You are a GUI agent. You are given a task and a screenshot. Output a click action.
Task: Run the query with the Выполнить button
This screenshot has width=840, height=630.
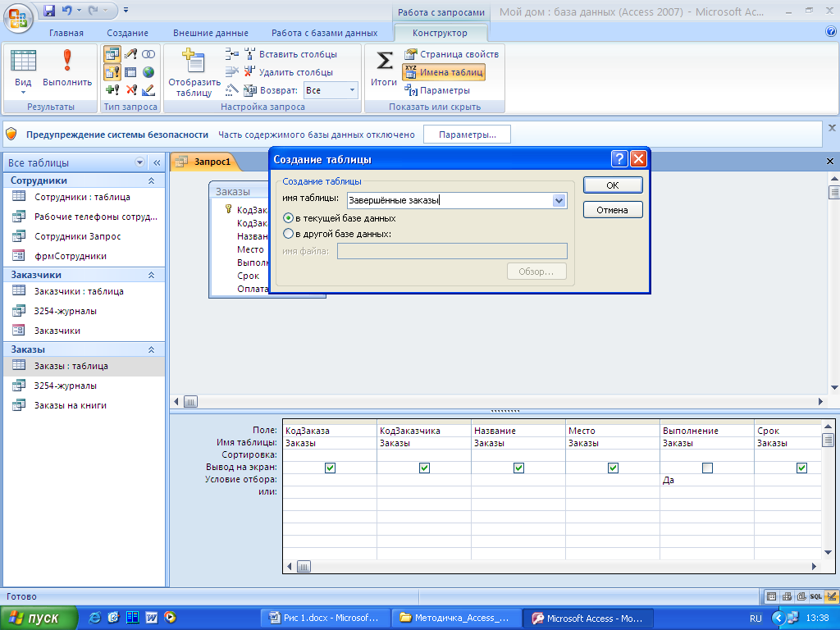(67, 68)
